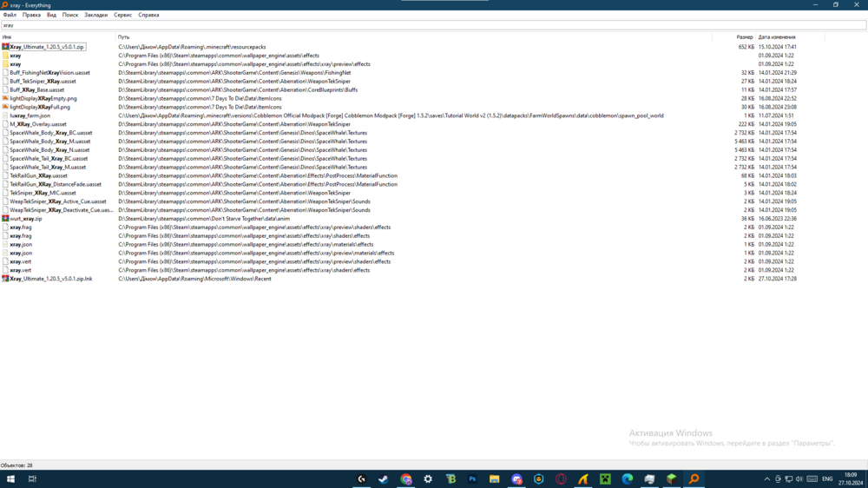Sort by Дата изменения column header
This screenshot has width=868, height=488.
pyautogui.click(x=791, y=37)
